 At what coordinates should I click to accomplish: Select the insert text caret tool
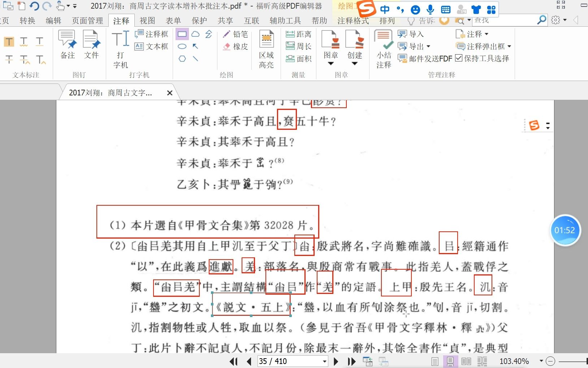[40, 59]
